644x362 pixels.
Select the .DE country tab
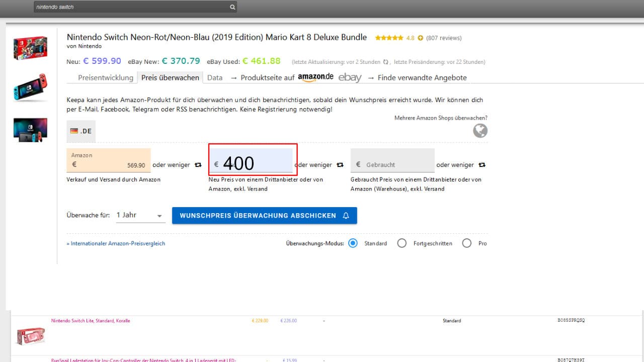point(81,131)
